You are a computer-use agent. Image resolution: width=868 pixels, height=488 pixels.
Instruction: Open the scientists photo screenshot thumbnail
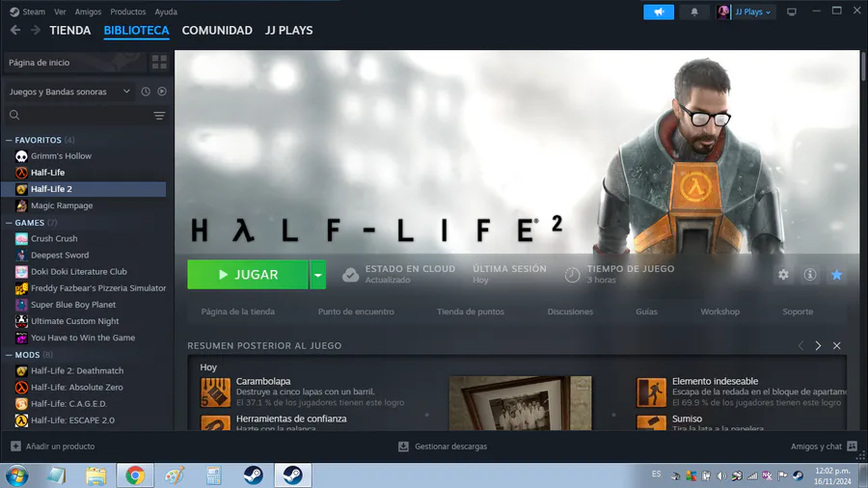(521, 403)
